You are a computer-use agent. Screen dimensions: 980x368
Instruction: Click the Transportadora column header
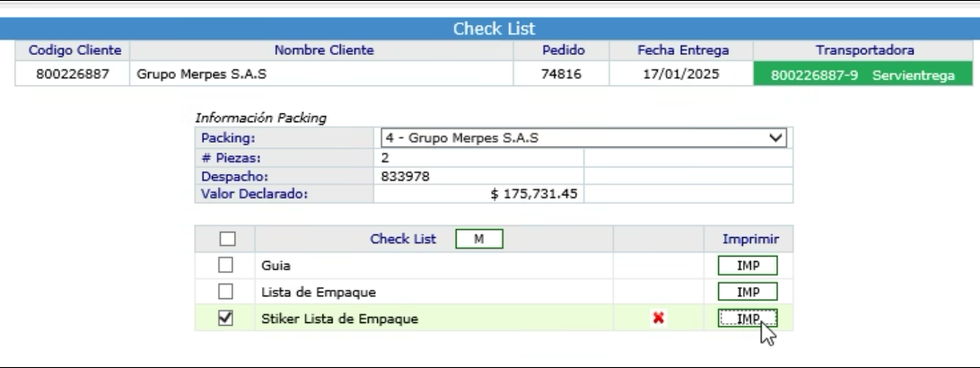(x=864, y=50)
